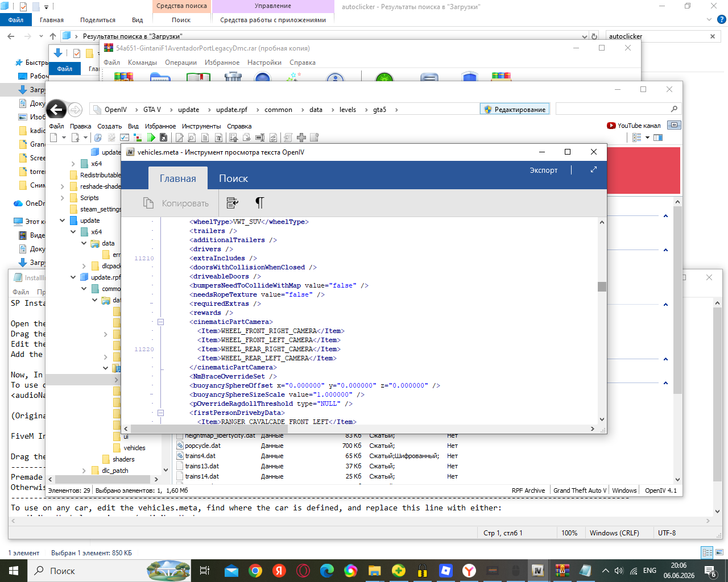
Task: Open Opera browser from the taskbar
Action: (303, 571)
